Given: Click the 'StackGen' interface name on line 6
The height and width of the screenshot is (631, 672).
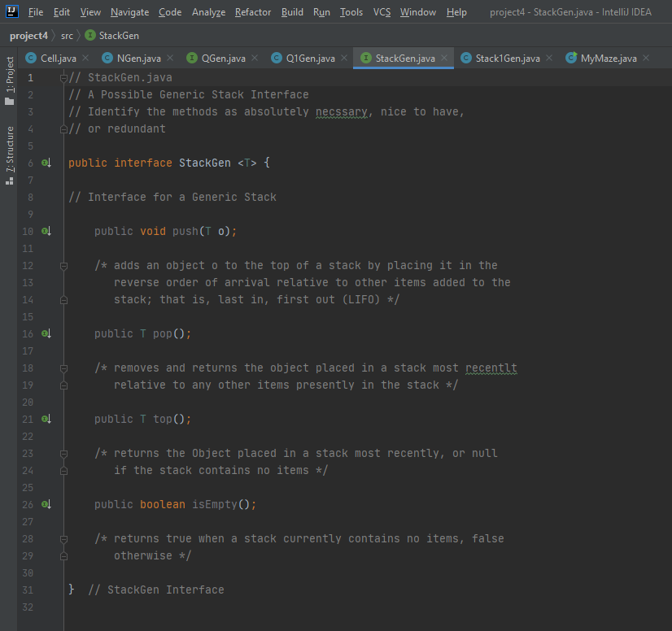Looking at the screenshot, I should point(205,163).
